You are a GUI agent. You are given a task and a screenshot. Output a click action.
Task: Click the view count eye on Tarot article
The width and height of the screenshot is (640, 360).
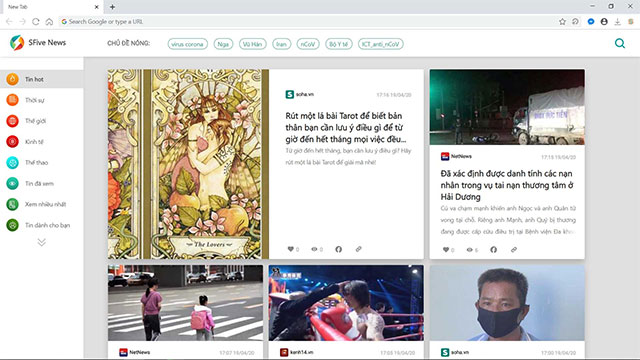[314, 249]
